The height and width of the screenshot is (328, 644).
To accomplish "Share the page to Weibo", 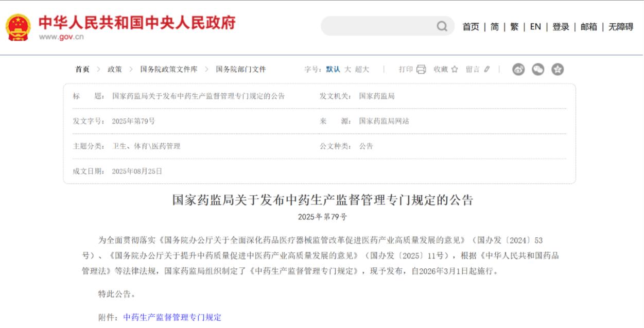I will [x=518, y=70].
